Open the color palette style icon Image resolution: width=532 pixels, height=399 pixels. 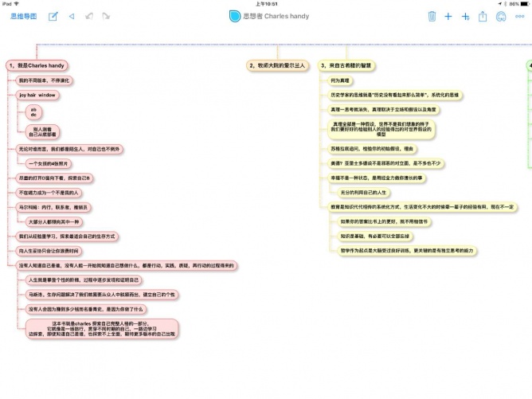coord(501,16)
